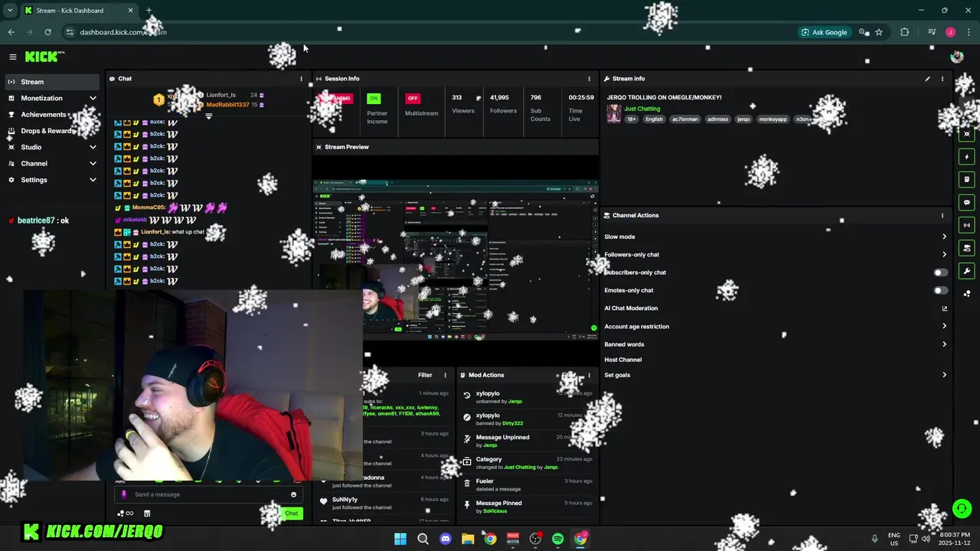980x551 pixels.
Task: Click Ask Google button in address bar
Action: pos(824,32)
